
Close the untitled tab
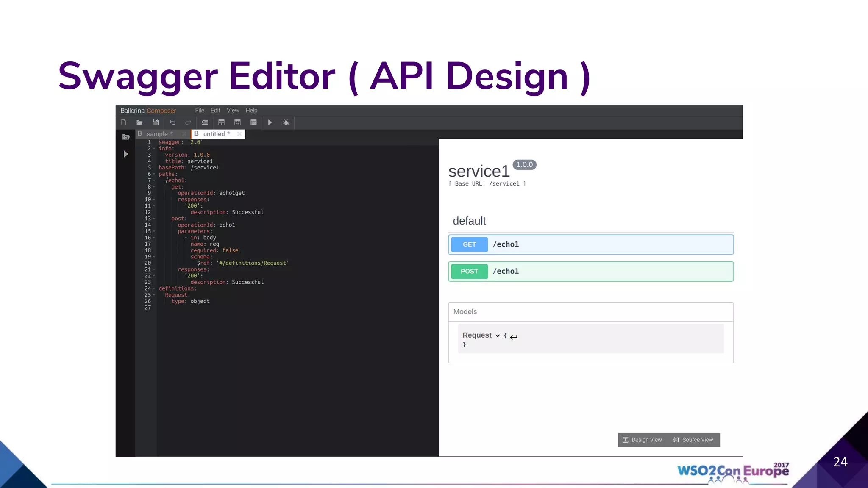coord(239,134)
